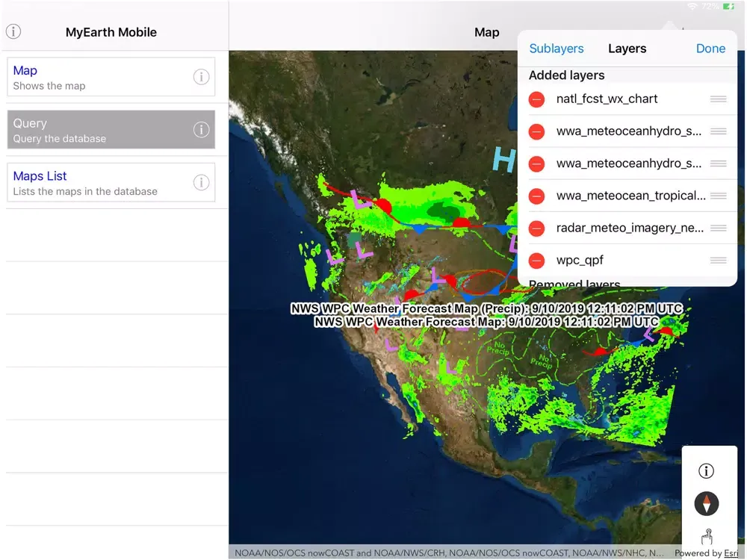Reset orientation with the compass icon
747x560 pixels.
pyautogui.click(x=706, y=503)
